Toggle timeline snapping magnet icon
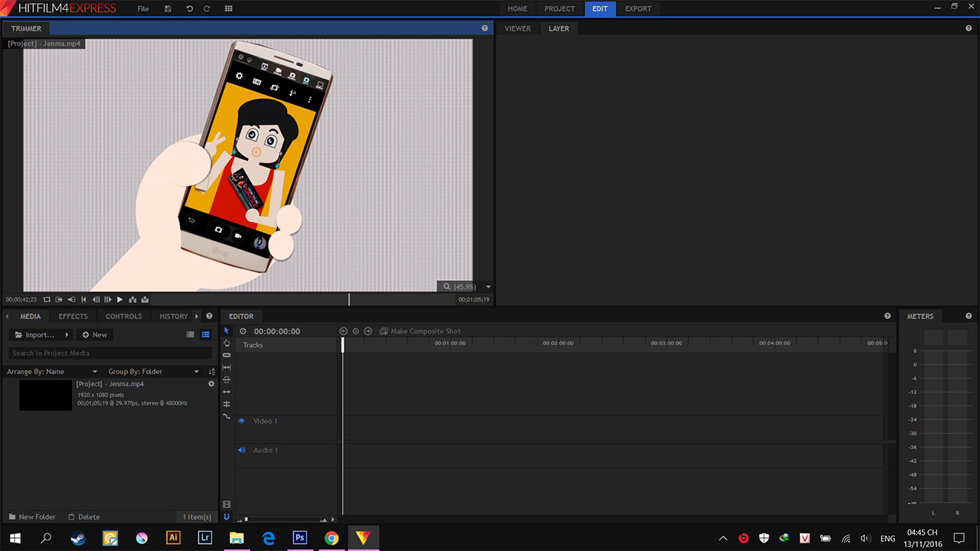 227,517
